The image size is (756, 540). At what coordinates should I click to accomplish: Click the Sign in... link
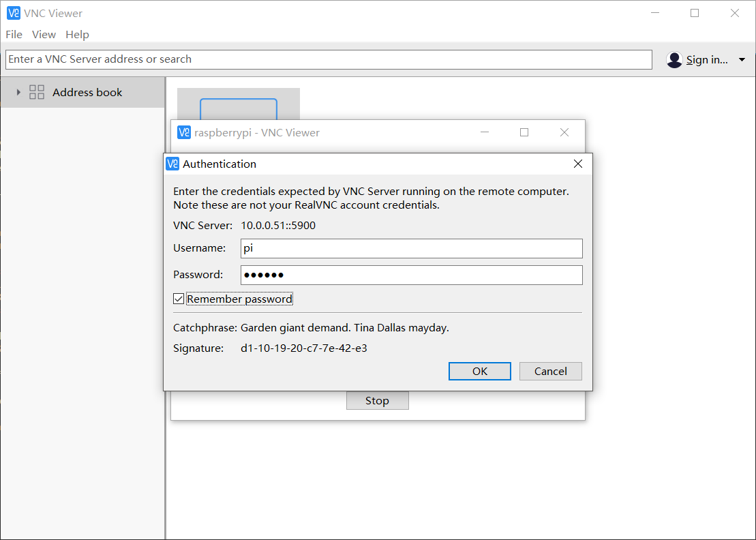[x=707, y=60]
